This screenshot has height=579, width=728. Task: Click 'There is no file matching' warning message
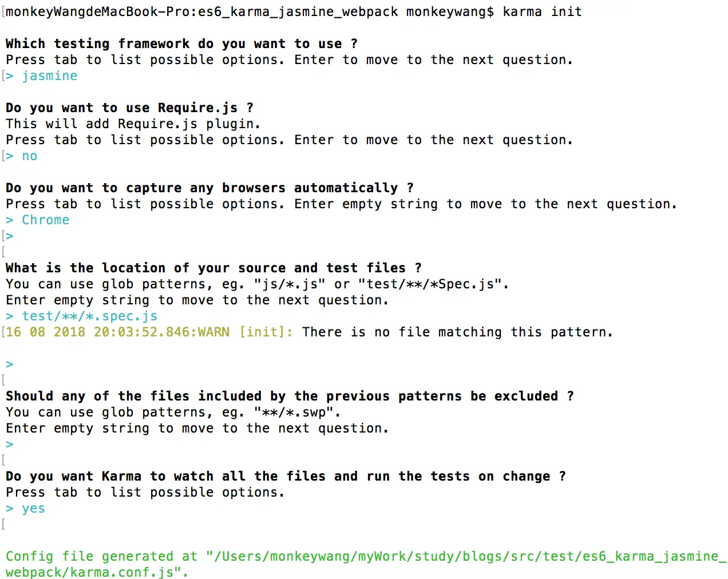(457, 332)
